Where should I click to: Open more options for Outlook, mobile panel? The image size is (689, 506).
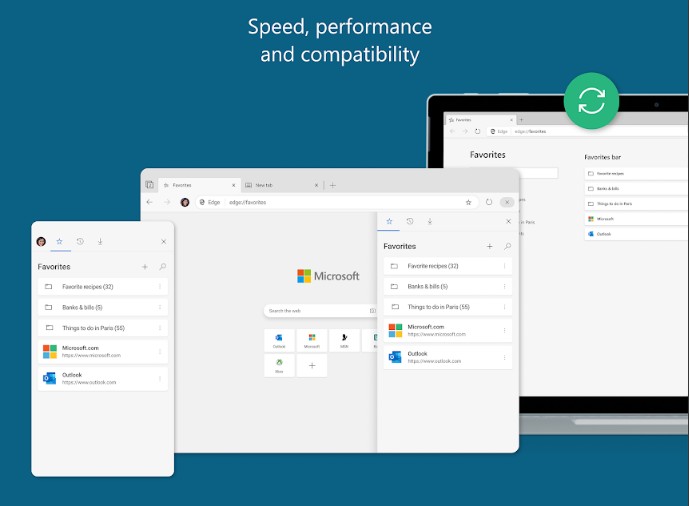click(160, 378)
